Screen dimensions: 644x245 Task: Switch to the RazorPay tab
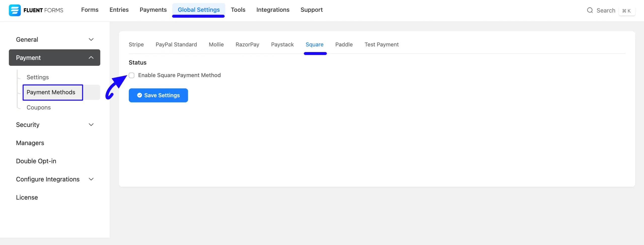pos(247,44)
